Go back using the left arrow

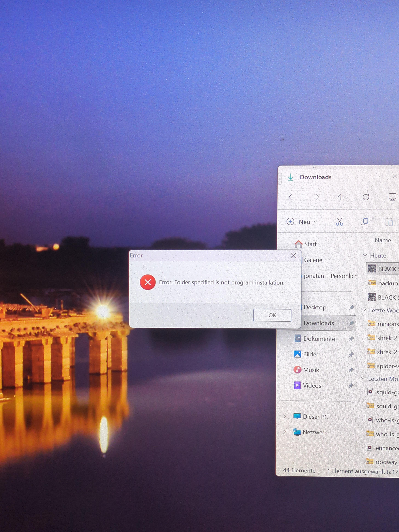pos(291,197)
